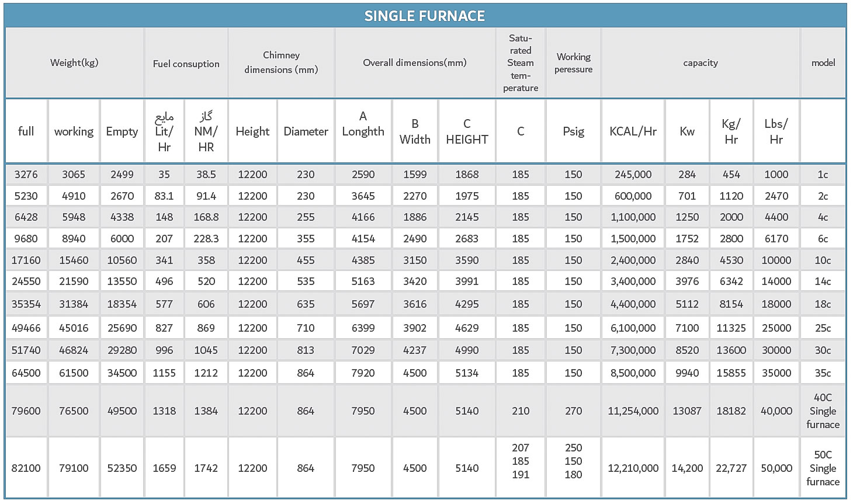Select the Chimney dimensions (mm) header
The image size is (853, 504).
tap(281, 62)
